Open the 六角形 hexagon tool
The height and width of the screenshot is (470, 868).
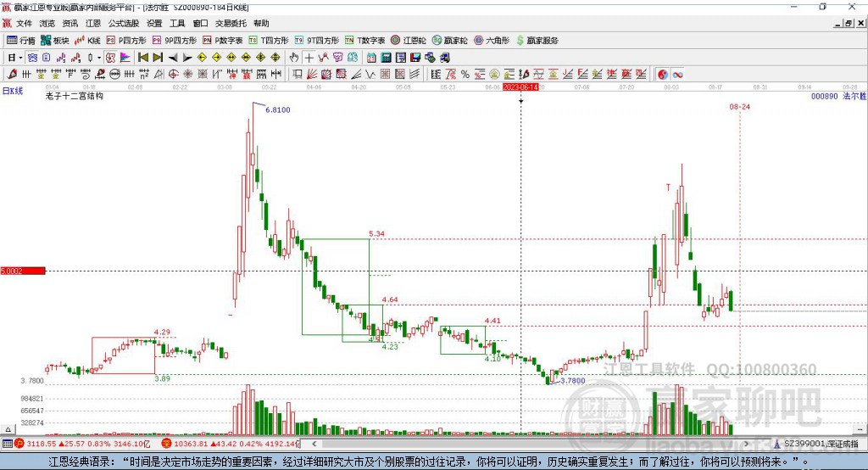tap(492, 41)
